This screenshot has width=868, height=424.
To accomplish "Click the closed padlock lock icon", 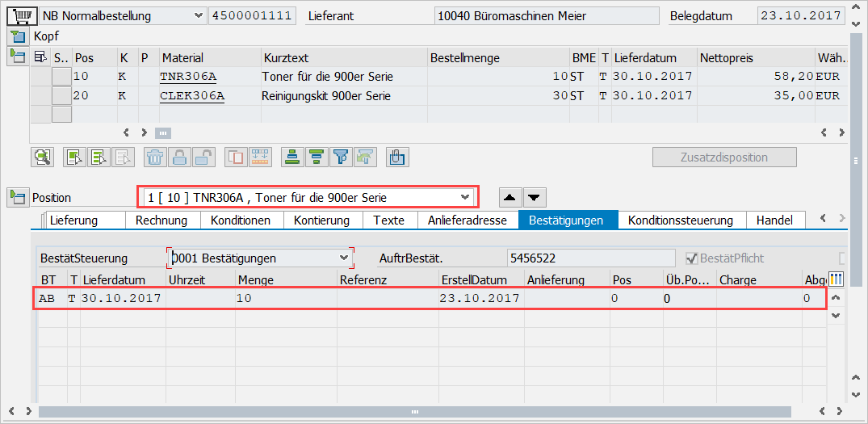I will pyautogui.click(x=179, y=157).
